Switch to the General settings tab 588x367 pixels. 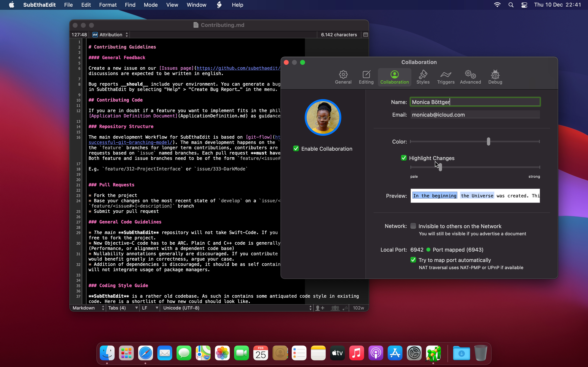point(343,77)
